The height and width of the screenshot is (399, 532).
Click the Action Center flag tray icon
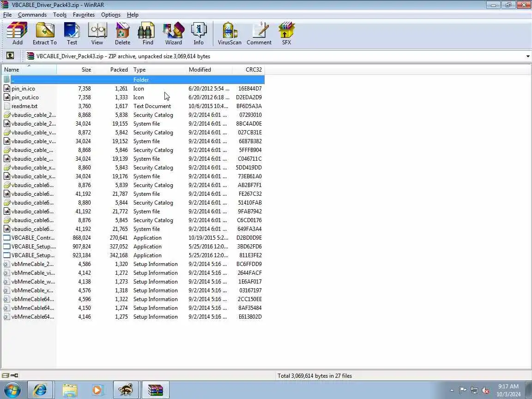[x=462, y=391]
